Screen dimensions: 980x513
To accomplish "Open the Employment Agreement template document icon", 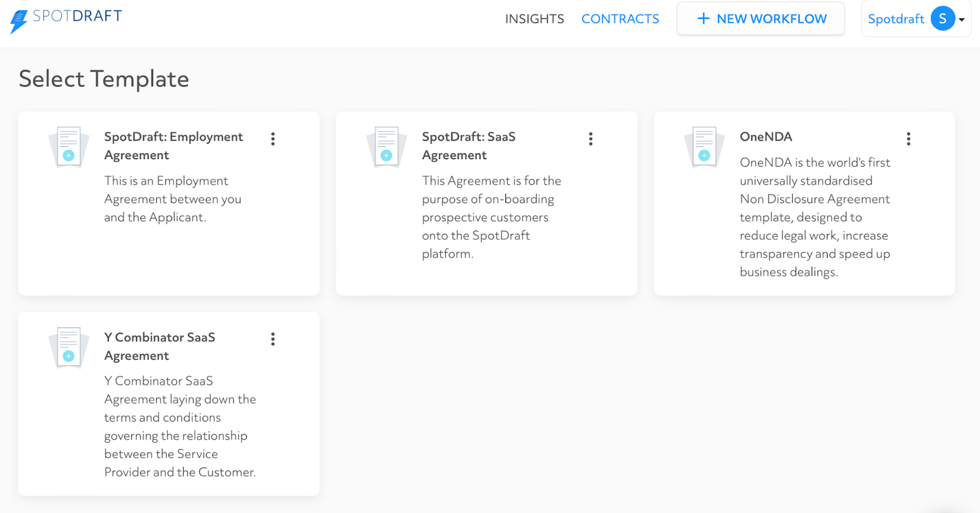I will pyautogui.click(x=69, y=147).
